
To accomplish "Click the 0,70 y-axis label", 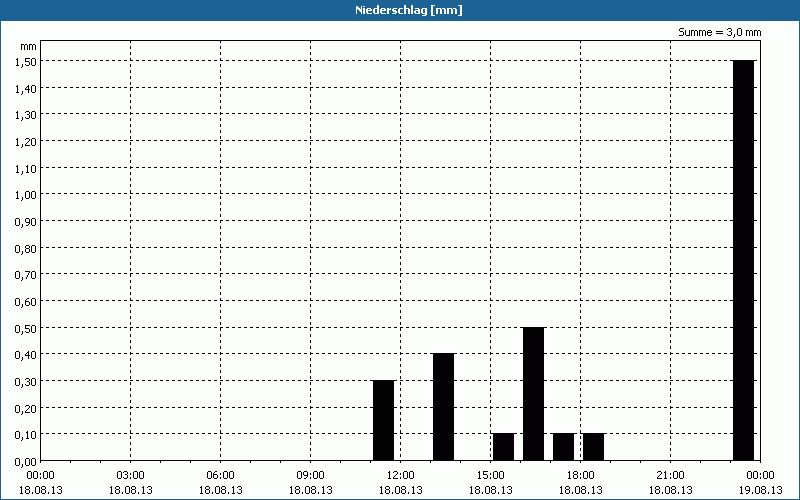I will (26, 275).
